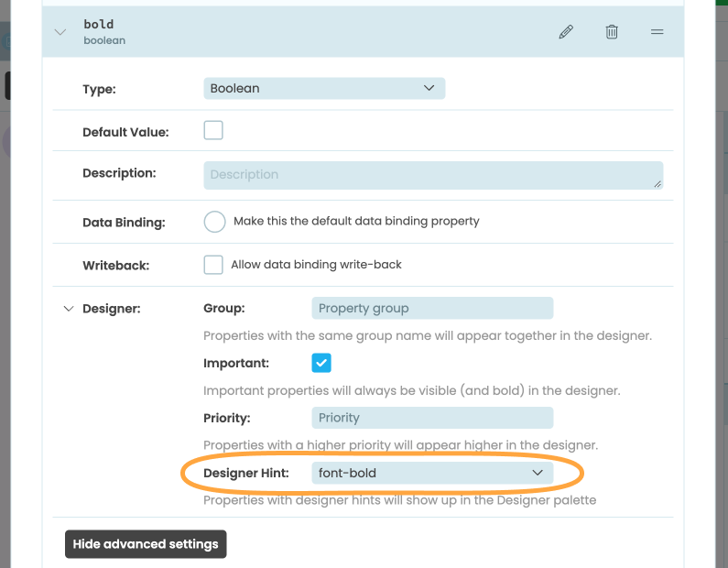This screenshot has height=568, width=728.
Task: Click the Priority input field
Action: [432, 418]
